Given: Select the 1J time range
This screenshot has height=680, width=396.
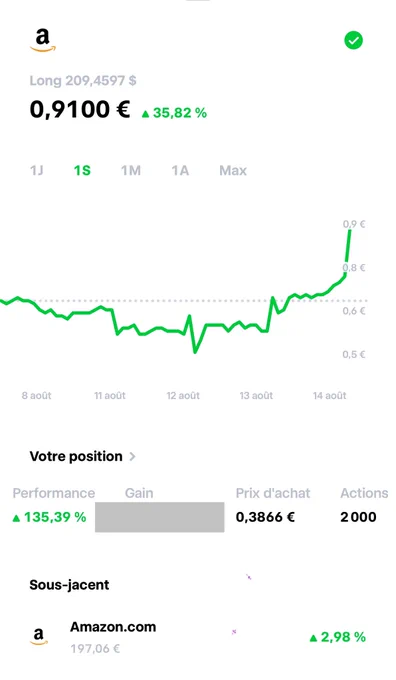Looking at the screenshot, I should point(37,170).
